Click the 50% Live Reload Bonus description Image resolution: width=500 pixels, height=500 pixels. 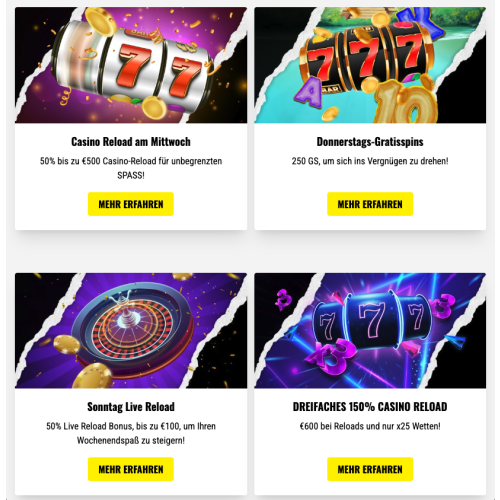click(x=131, y=433)
